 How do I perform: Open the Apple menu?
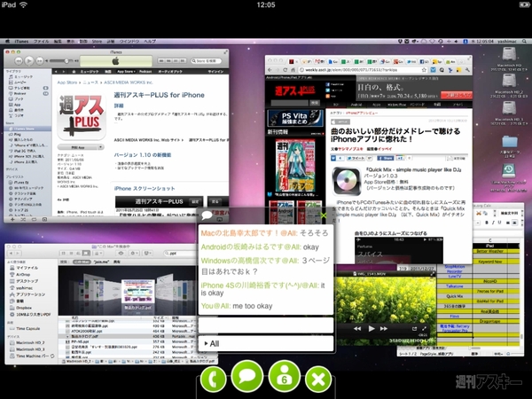point(7,42)
